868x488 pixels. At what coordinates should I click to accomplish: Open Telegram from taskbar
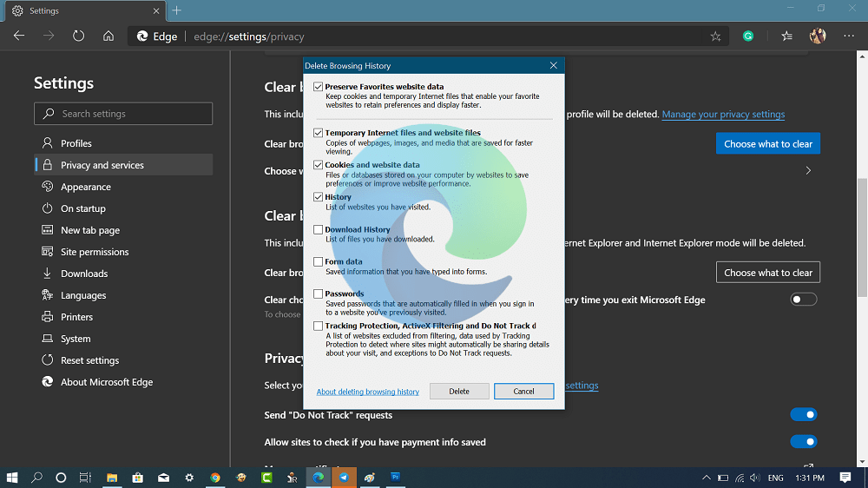(344, 478)
